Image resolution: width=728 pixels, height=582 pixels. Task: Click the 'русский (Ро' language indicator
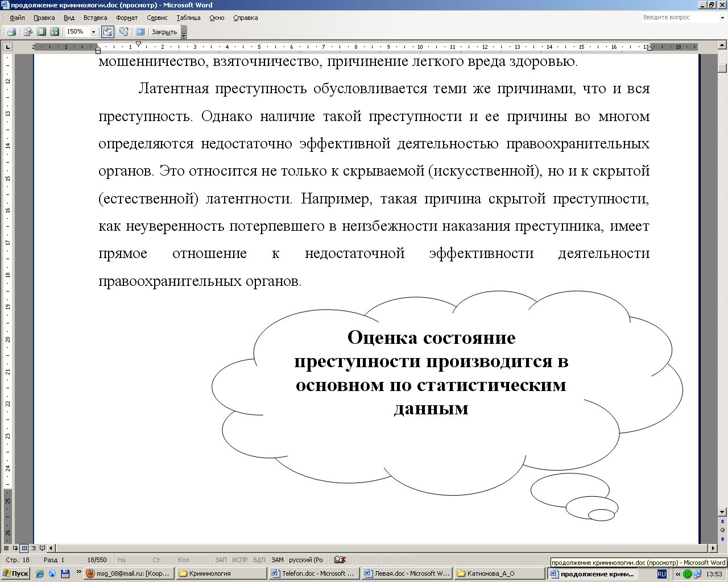[307, 560]
